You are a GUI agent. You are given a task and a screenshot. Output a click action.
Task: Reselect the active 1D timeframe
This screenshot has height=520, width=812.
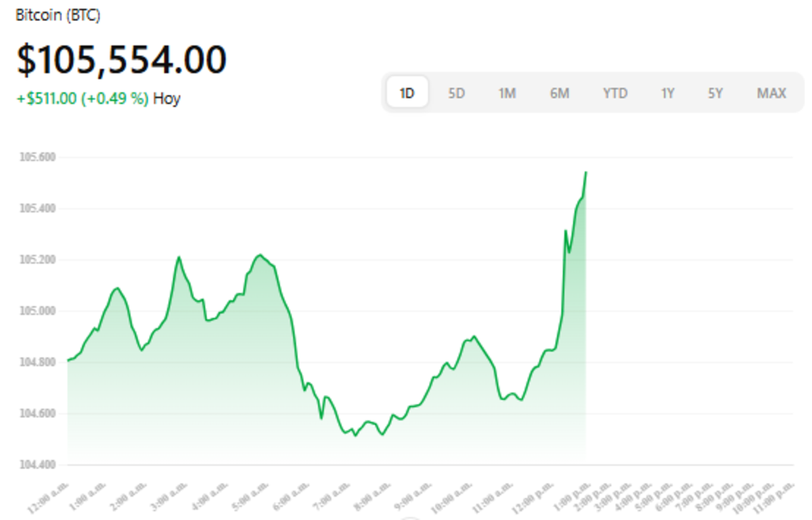(x=406, y=93)
